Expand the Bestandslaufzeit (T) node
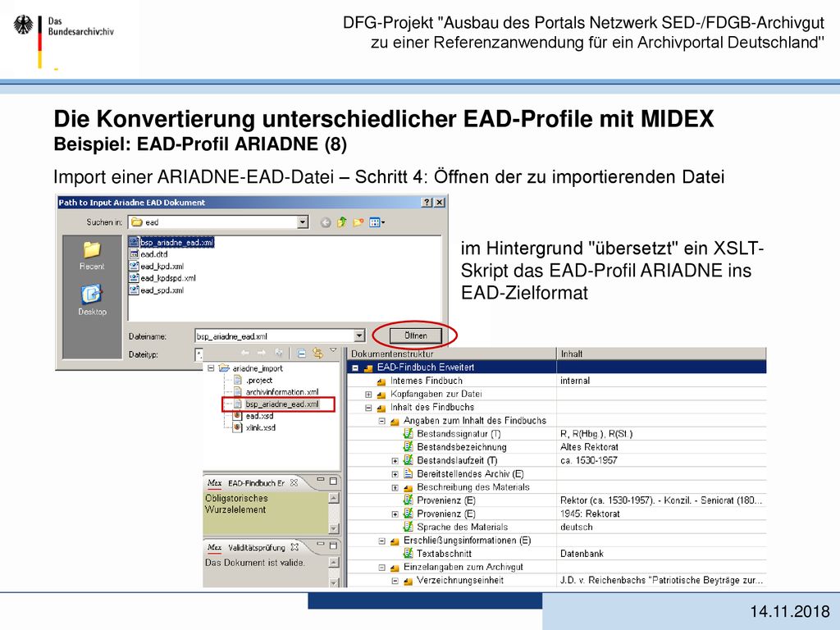Image resolution: width=840 pixels, height=630 pixels. [395, 461]
